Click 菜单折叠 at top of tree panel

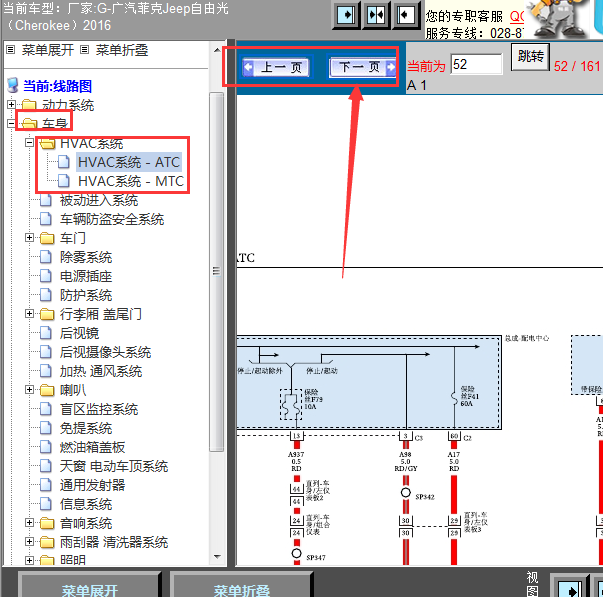pos(122,50)
